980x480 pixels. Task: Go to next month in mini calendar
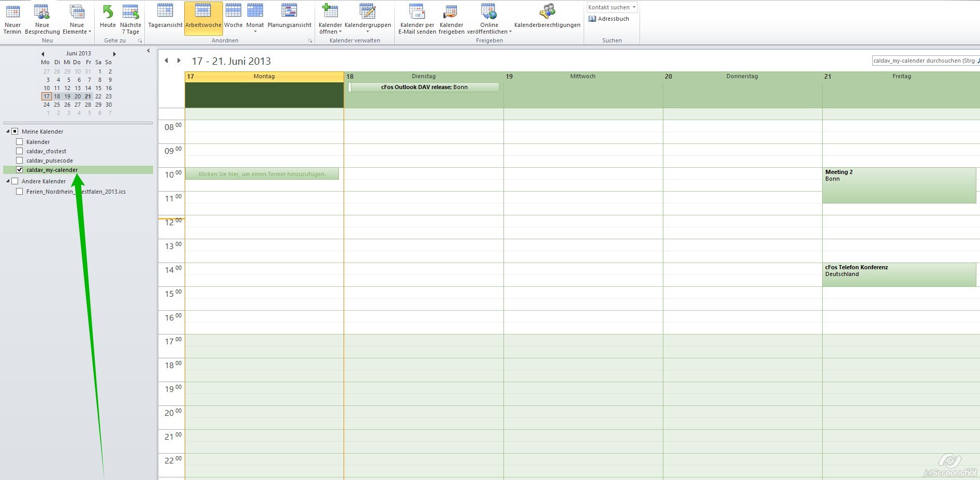pos(114,54)
